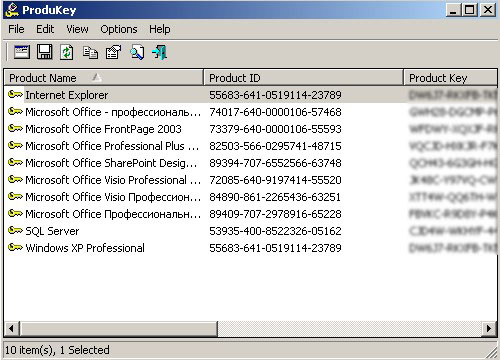Click the Exit toolbar icon
The image size is (500, 360).
(x=160, y=52)
